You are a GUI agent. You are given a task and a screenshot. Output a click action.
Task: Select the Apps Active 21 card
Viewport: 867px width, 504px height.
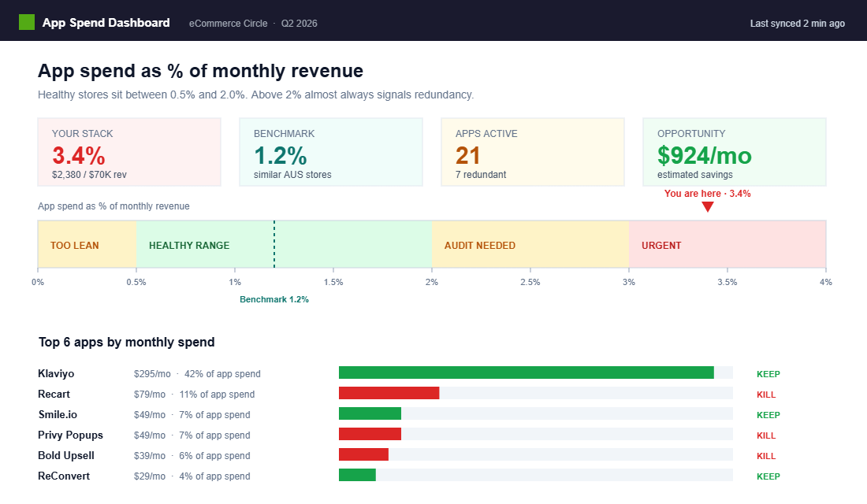533,152
